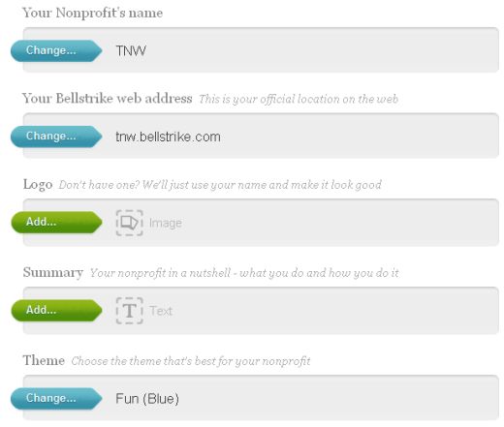Click the hint about official web location

[x=299, y=99]
